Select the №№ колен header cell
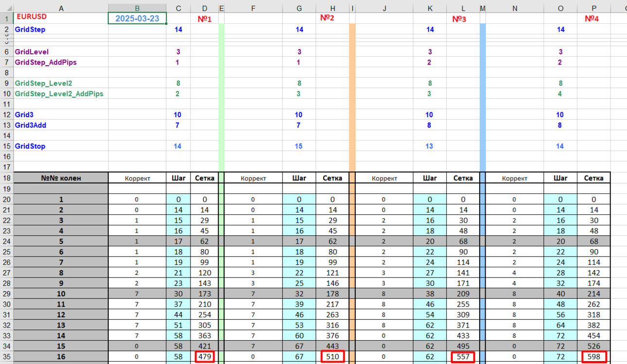This screenshot has height=364, width=627. (x=61, y=178)
